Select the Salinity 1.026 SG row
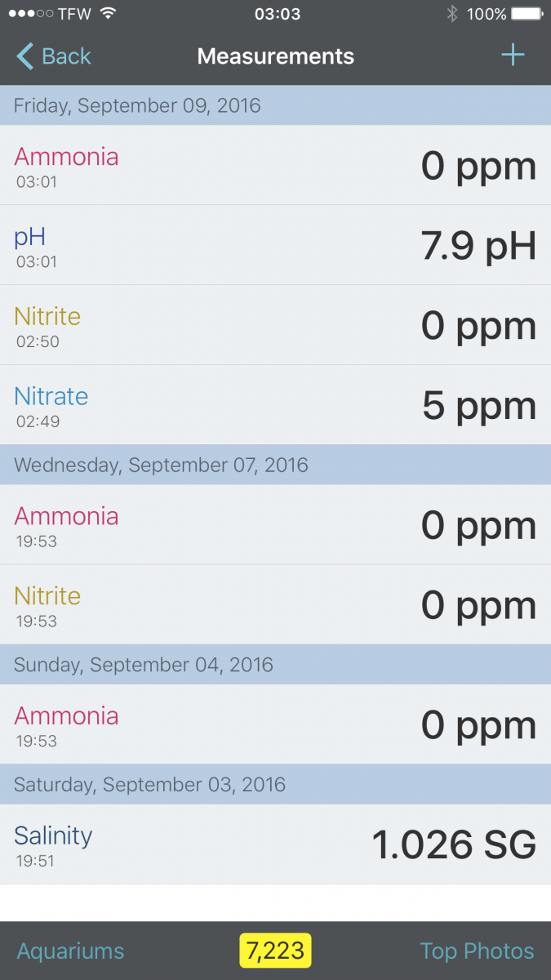The image size is (551, 980). (275, 844)
